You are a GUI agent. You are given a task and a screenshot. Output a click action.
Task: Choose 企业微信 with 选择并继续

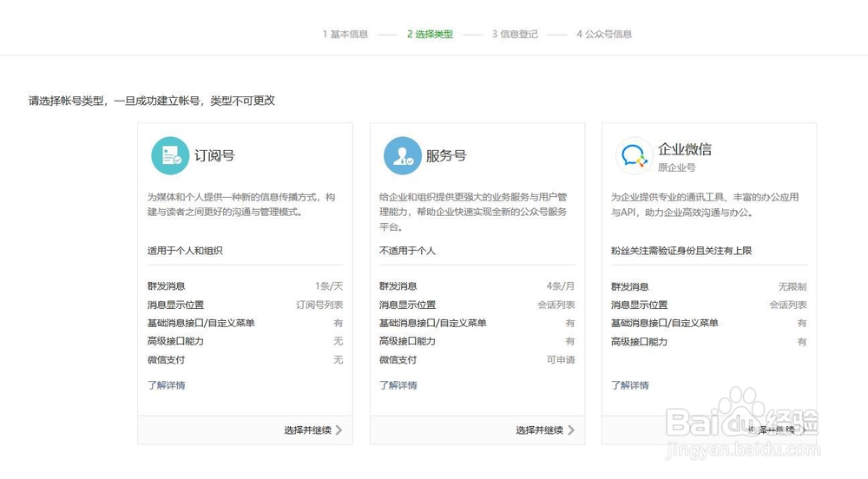click(x=771, y=430)
